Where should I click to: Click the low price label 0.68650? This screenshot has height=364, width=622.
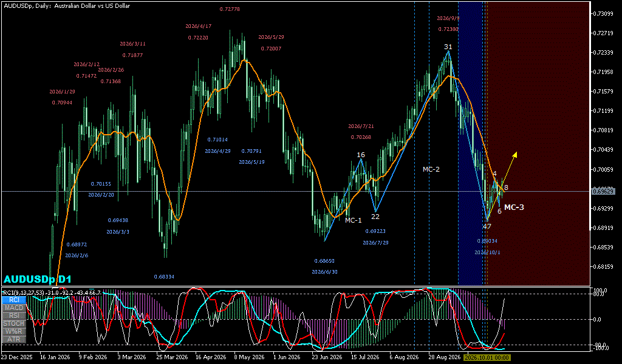click(324, 261)
